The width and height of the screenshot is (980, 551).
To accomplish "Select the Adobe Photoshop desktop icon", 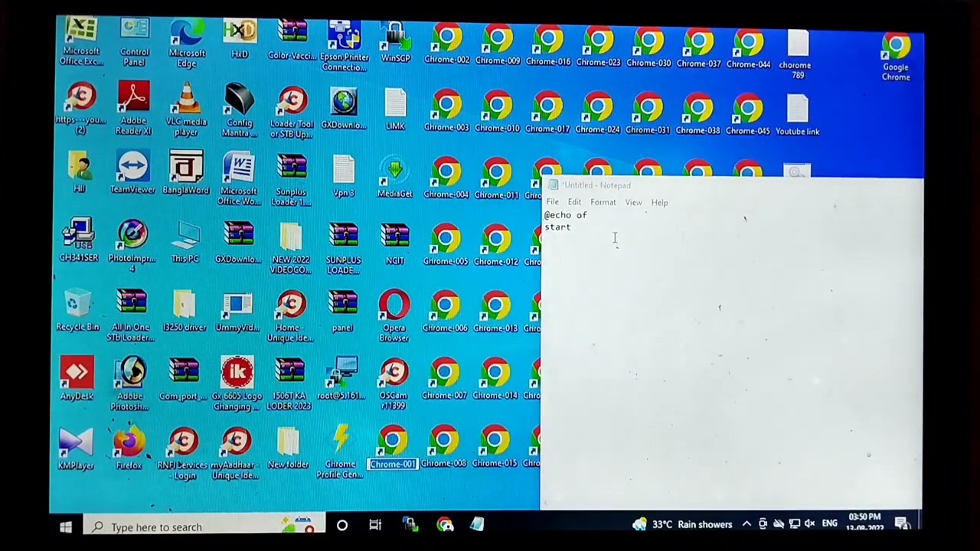I will point(130,383).
